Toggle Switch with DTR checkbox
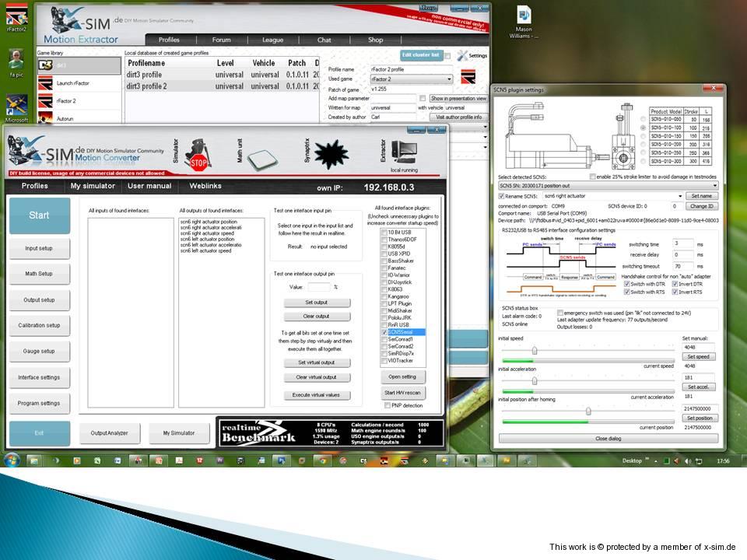The image size is (747, 560). [627, 284]
